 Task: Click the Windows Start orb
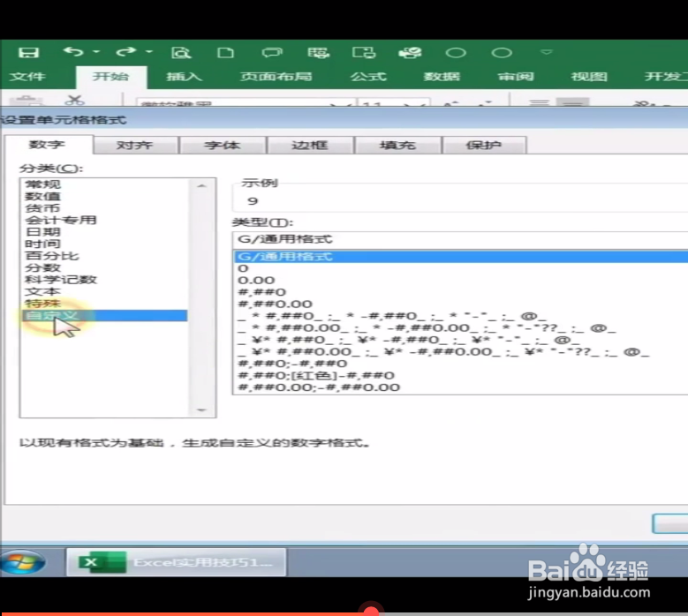[22, 562]
